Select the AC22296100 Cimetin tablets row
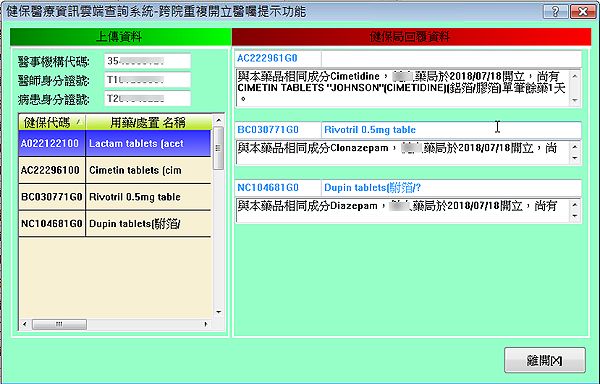The width and height of the screenshot is (600, 384). click(x=115, y=170)
